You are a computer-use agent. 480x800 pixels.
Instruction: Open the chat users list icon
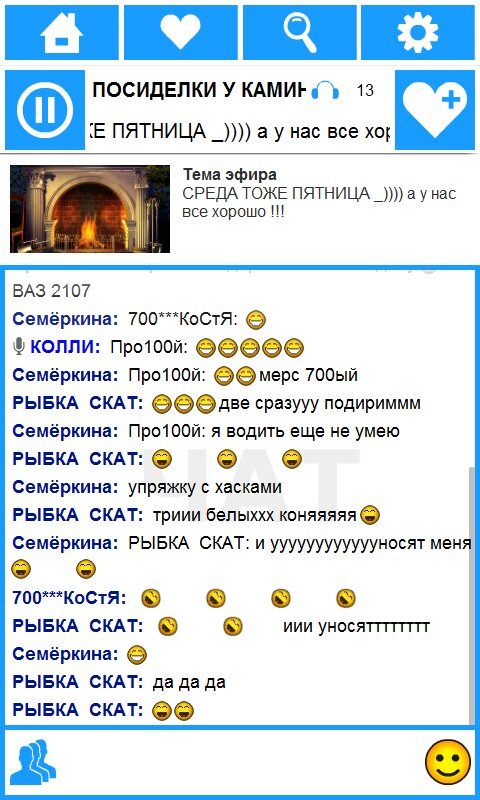click(35, 762)
